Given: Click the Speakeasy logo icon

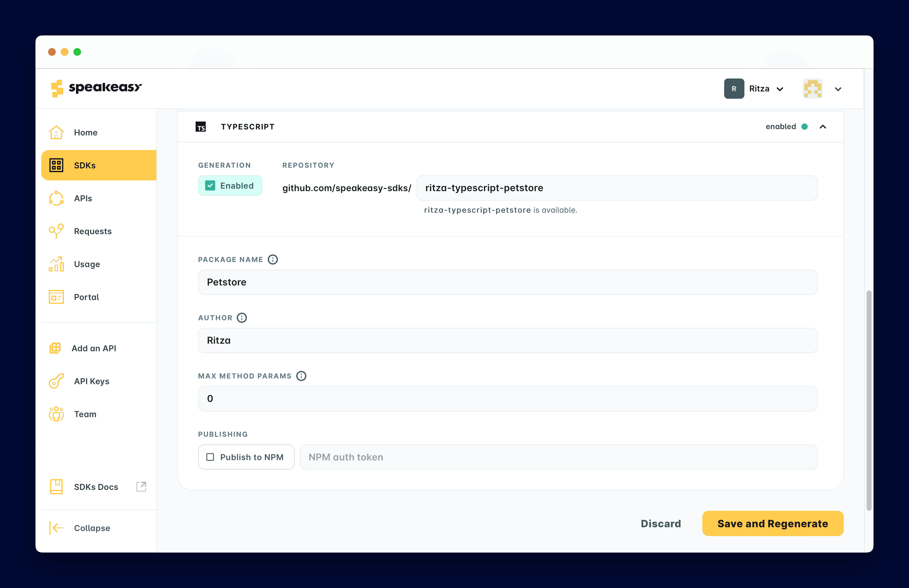Looking at the screenshot, I should coord(58,88).
